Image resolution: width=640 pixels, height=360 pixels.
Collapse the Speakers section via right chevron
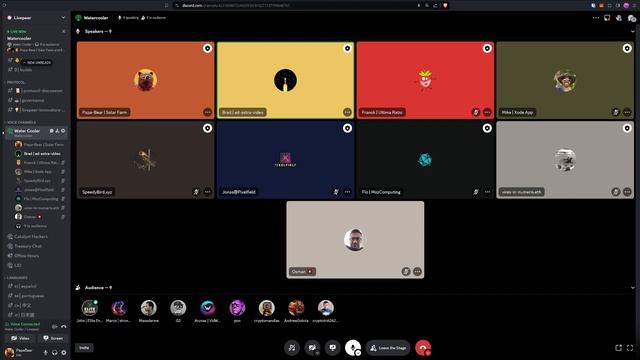tap(633, 31)
